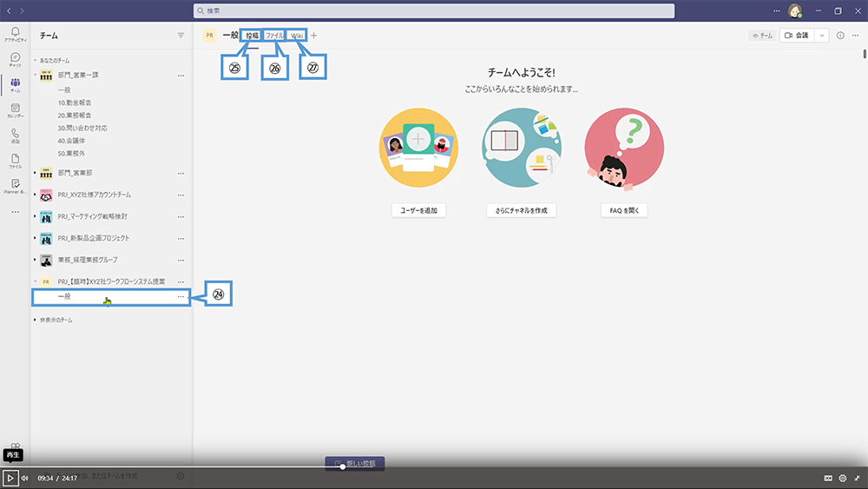Expand the 部門_営業部 team
Image resolution: width=868 pixels, height=489 pixels.
(35, 173)
